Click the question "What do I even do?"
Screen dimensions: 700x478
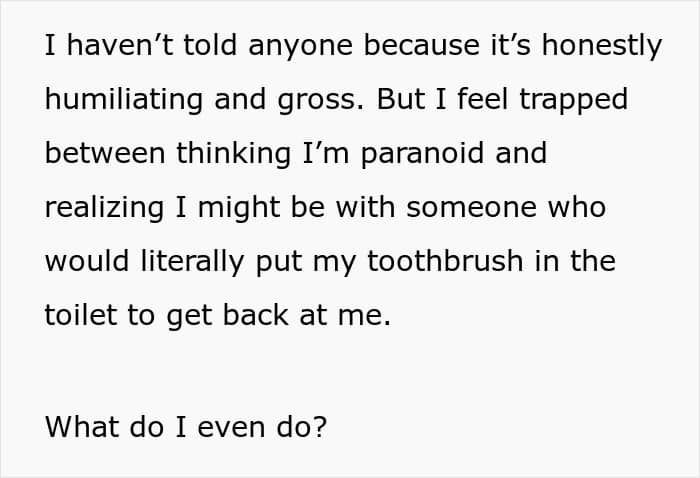pyautogui.click(x=186, y=427)
